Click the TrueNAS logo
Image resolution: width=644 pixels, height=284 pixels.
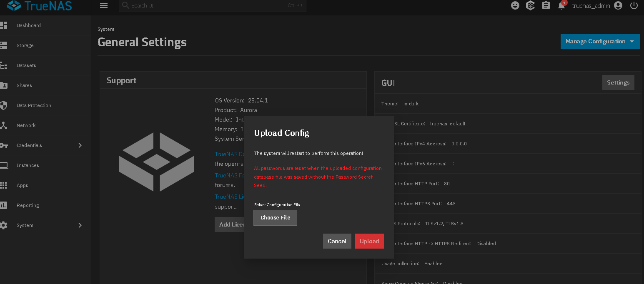(40, 6)
